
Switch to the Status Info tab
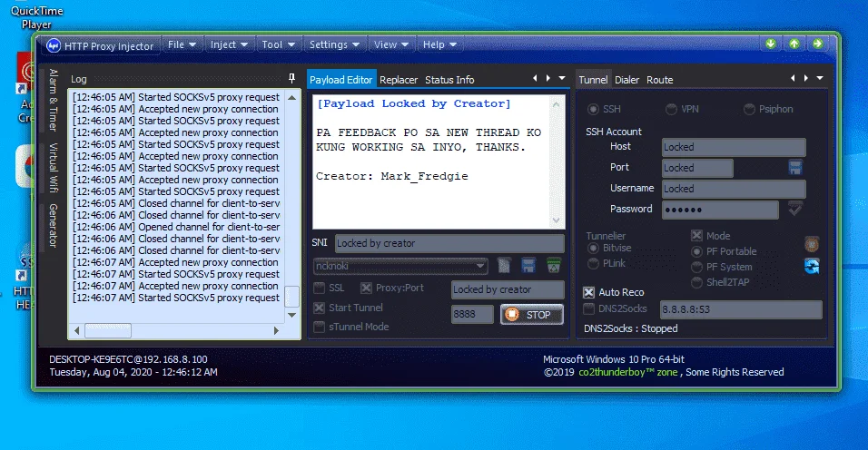click(449, 80)
